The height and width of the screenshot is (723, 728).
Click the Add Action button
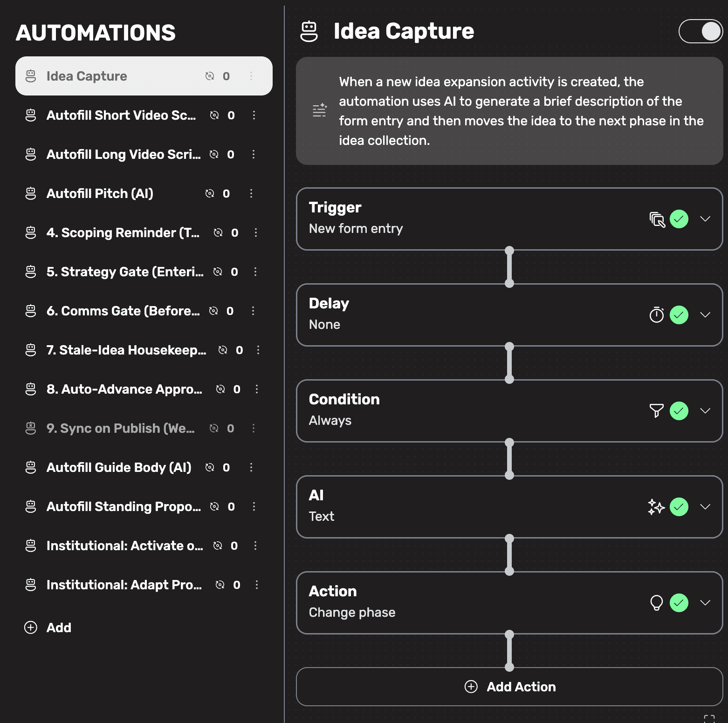click(x=509, y=687)
